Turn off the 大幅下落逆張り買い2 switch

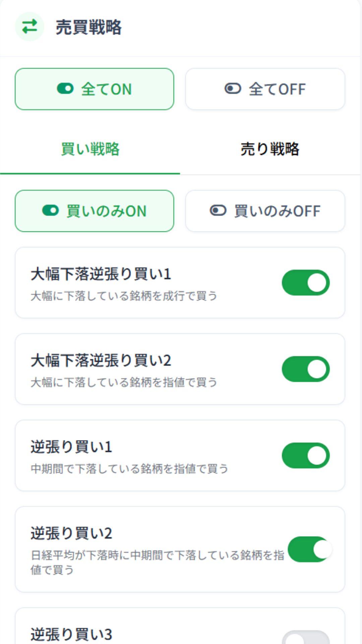click(x=306, y=369)
